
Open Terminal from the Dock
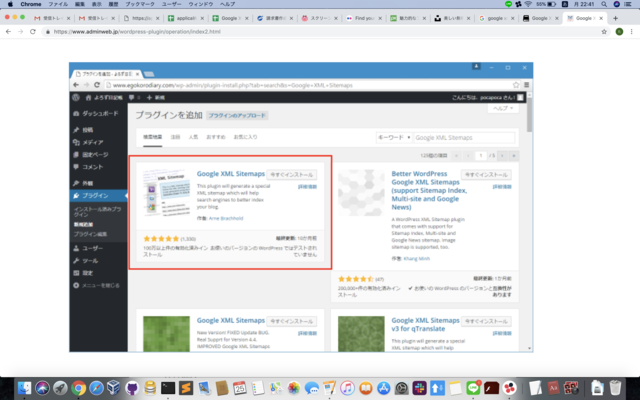click(x=168, y=388)
